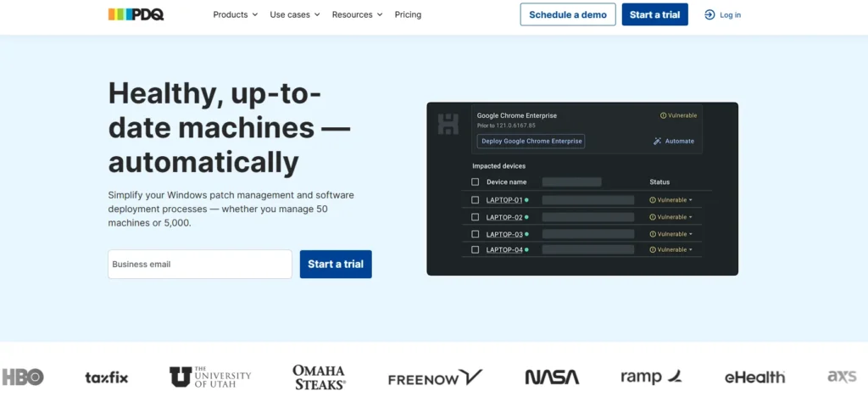
Task: Go to the Pricing page
Action: 408,15
